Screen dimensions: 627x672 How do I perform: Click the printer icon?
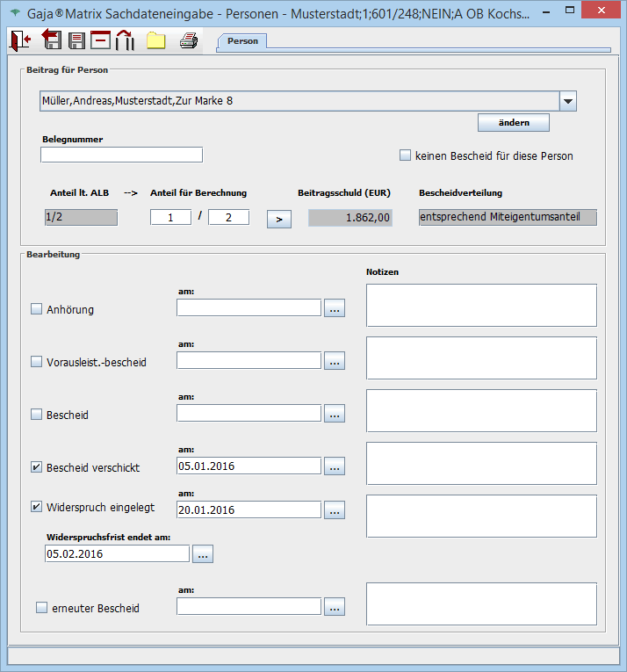point(188,40)
